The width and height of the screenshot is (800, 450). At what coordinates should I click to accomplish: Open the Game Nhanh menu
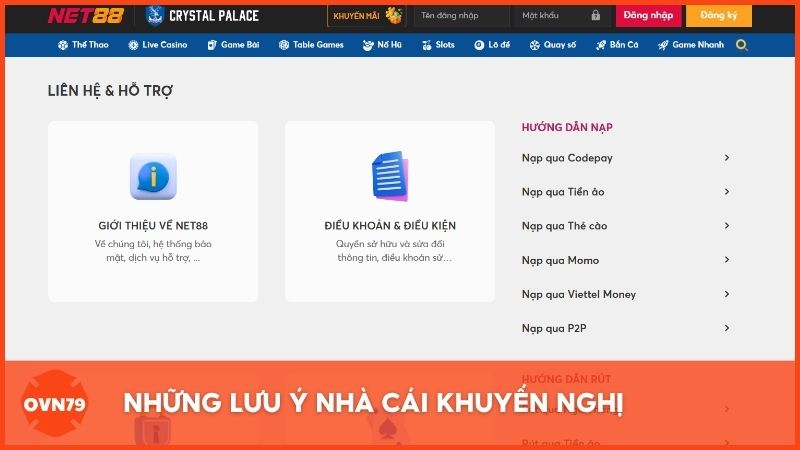point(691,45)
